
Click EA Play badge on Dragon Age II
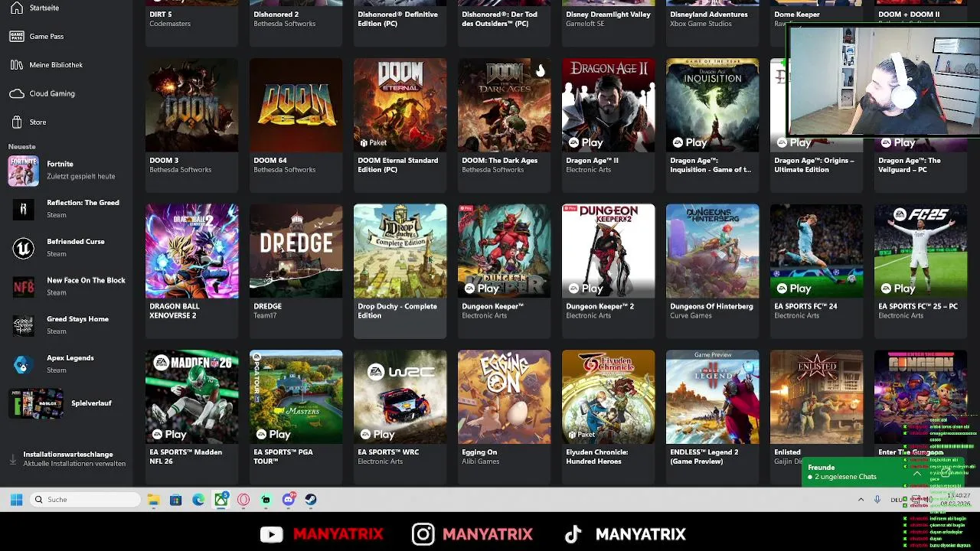pyautogui.click(x=585, y=142)
